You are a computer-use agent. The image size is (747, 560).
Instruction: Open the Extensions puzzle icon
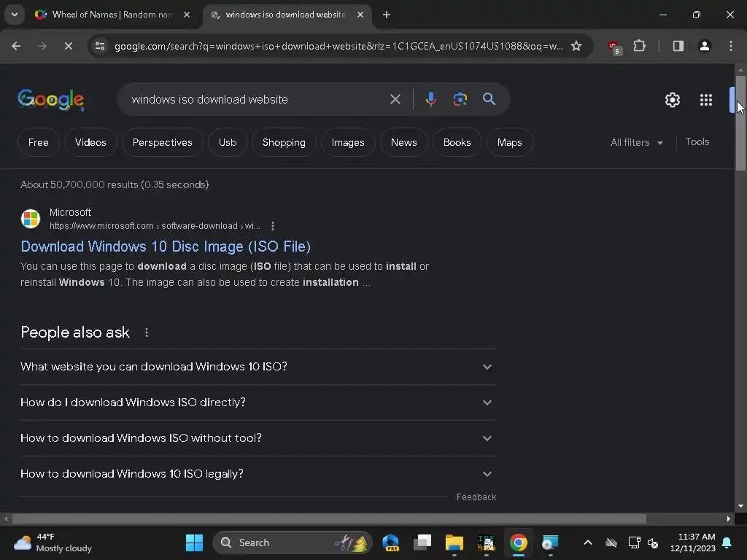(x=639, y=46)
